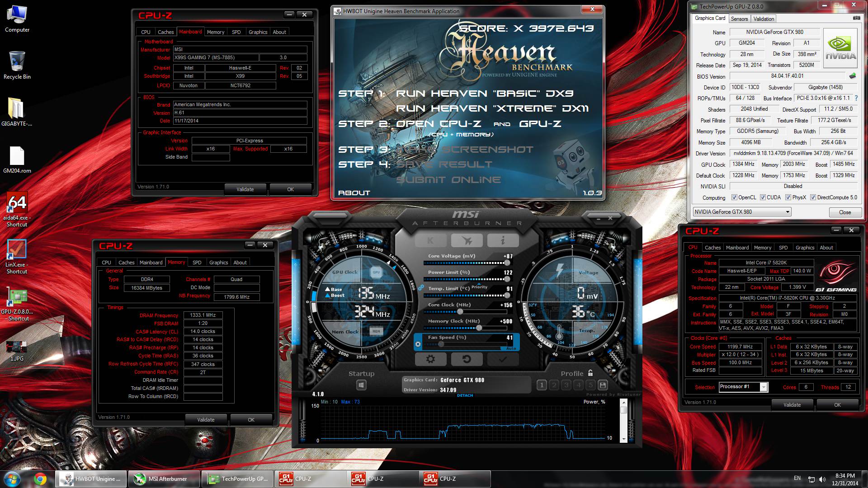The height and width of the screenshot is (488, 868).
Task: Click the NVIDIA logo in GPU-Z
Action: tap(840, 48)
